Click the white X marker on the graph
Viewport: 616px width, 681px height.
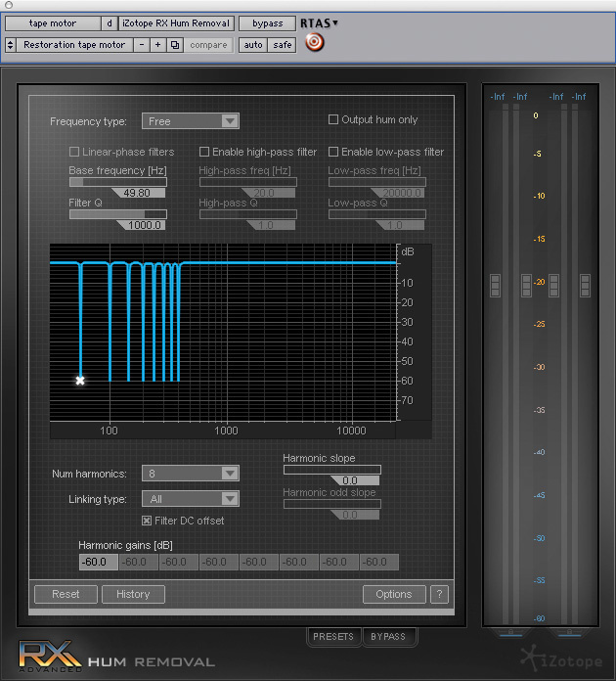click(80, 381)
